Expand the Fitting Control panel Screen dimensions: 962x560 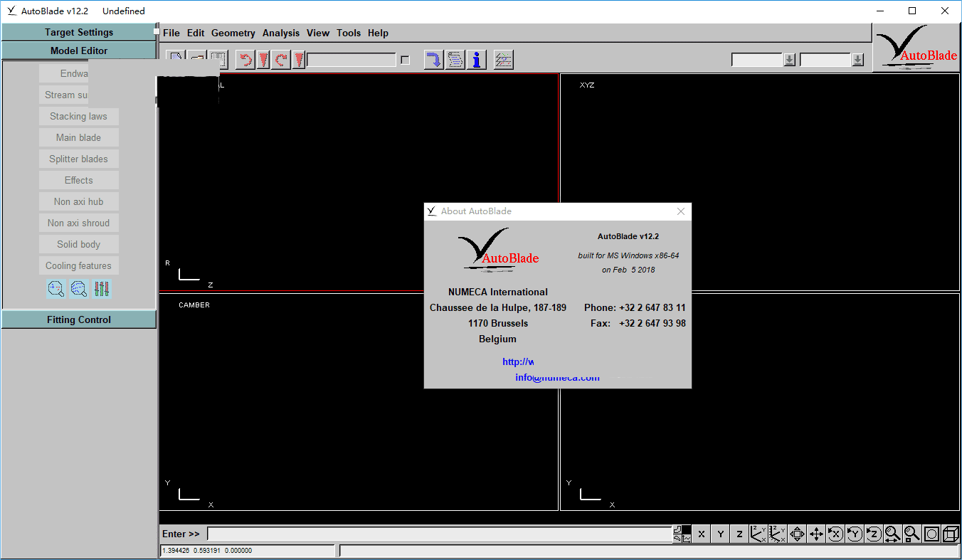(x=79, y=319)
